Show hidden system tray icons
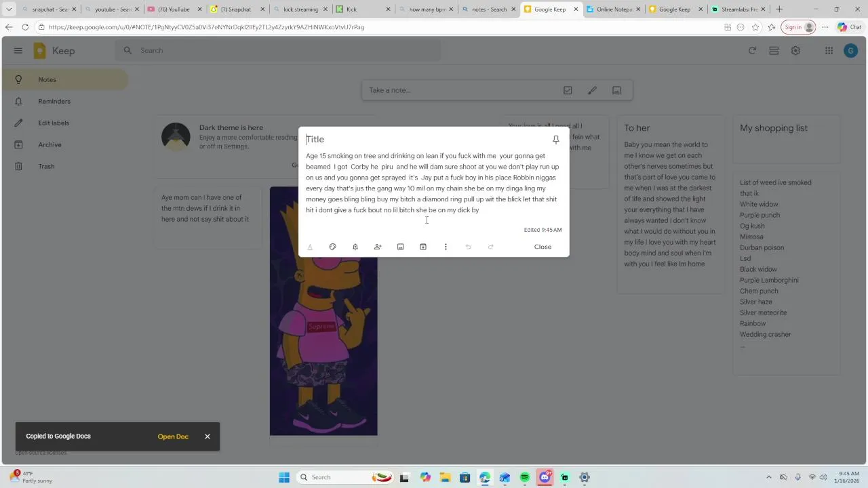 click(768, 477)
